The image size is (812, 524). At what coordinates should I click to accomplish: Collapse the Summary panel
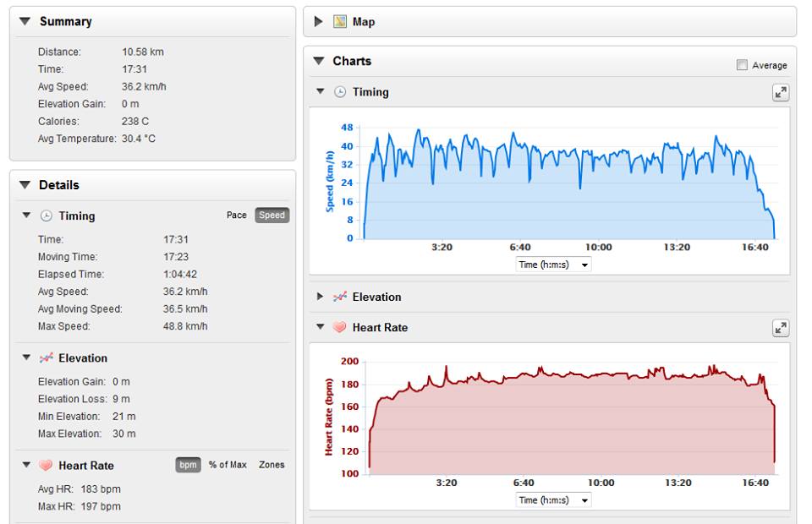(25, 21)
